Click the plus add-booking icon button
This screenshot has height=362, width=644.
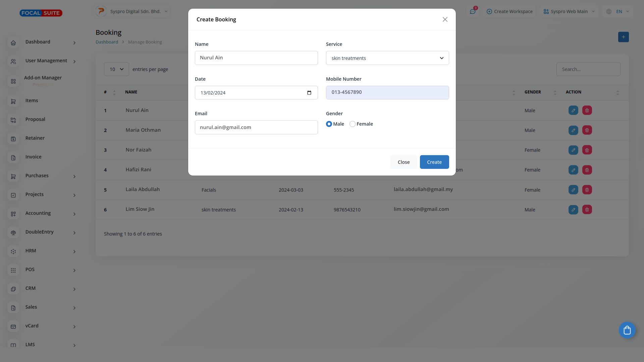(623, 37)
